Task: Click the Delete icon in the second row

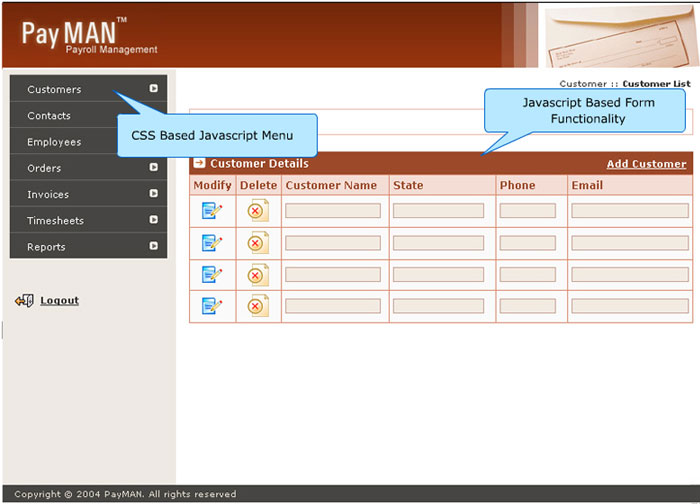Action: (258, 242)
